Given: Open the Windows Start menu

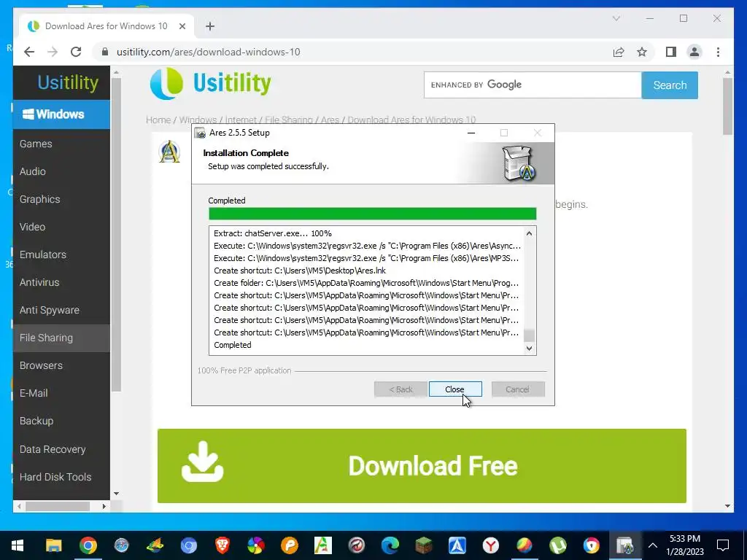Looking at the screenshot, I should (x=18, y=545).
